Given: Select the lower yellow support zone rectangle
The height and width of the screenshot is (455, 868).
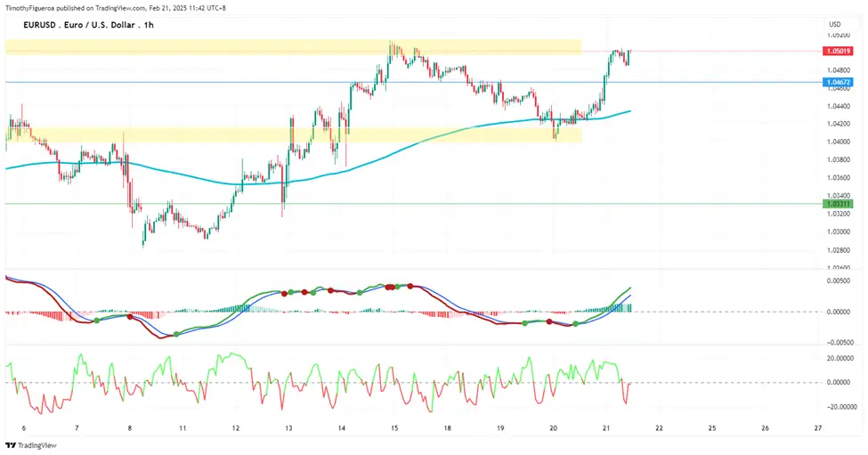Looking at the screenshot, I should [x=294, y=134].
